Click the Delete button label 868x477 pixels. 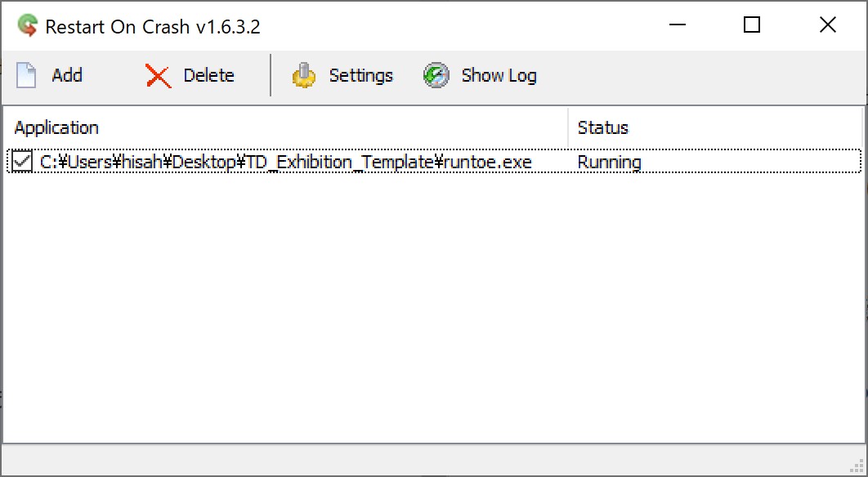209,75
